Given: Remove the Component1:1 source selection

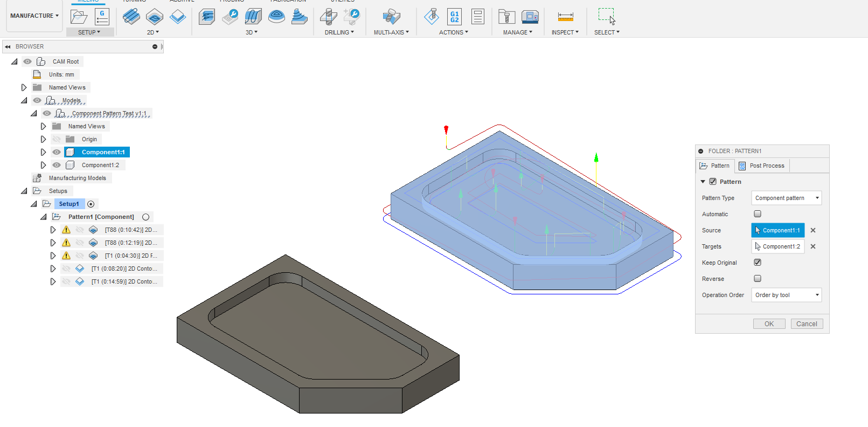Looking at the screenshot, I should (x=813, y=230).
